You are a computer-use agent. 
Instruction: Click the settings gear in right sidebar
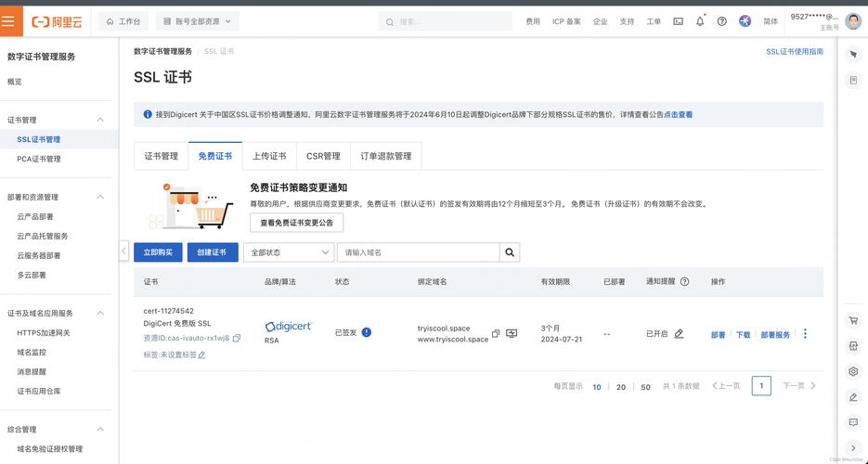(x=853, y=371)
